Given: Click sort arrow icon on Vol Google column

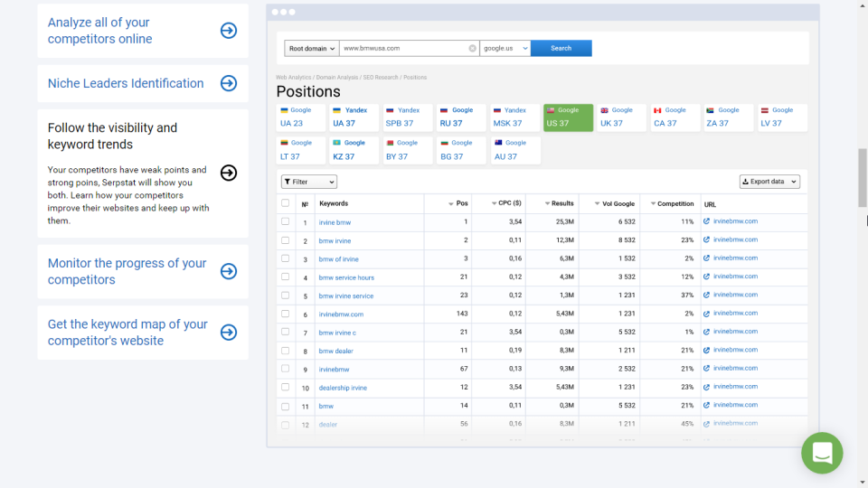Looking at the screenshot, I should click(x=597, y=203).
